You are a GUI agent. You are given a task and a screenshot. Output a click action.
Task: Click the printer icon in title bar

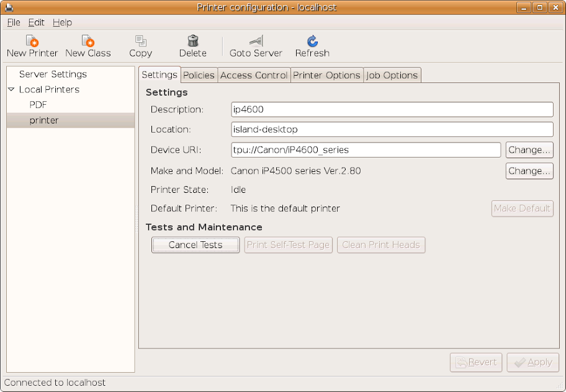9,7
